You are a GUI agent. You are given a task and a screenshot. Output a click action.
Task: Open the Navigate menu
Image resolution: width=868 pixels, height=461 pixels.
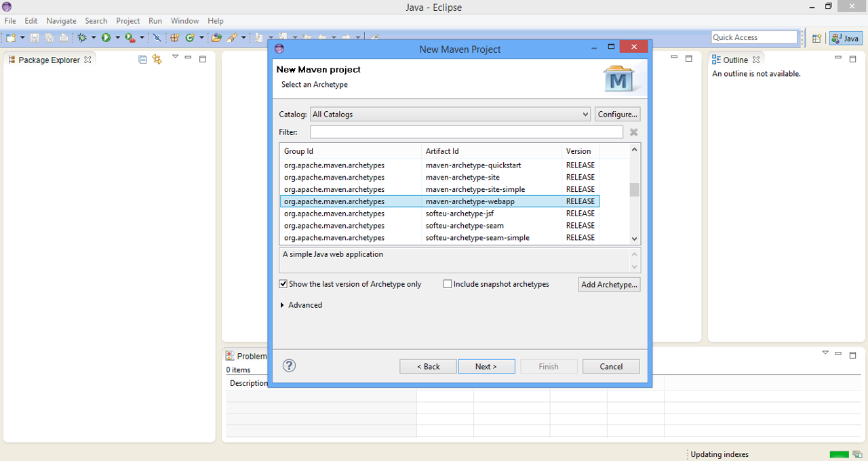[x=61, y=21]
